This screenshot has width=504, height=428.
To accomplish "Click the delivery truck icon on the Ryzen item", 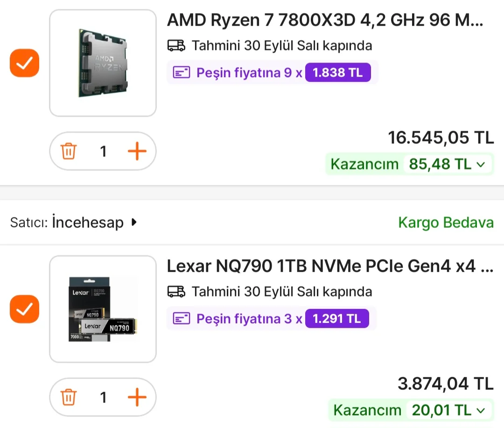I will (176, 45).
